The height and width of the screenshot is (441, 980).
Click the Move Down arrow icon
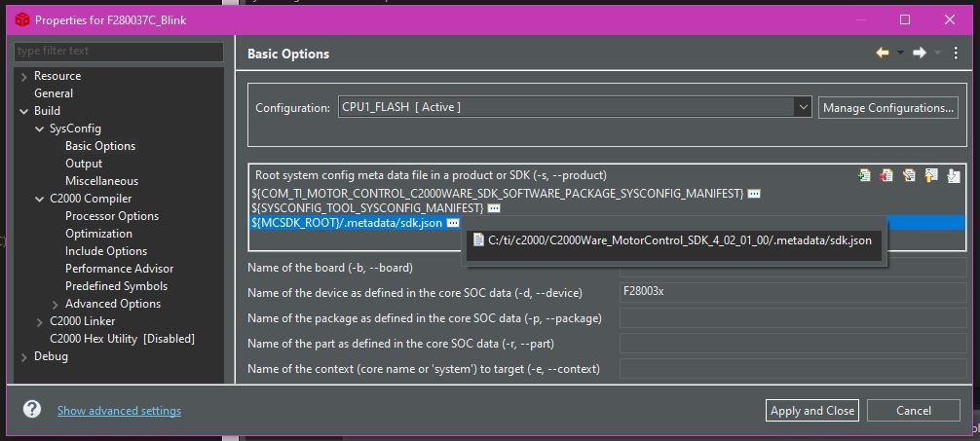click(x=953, y=175)
